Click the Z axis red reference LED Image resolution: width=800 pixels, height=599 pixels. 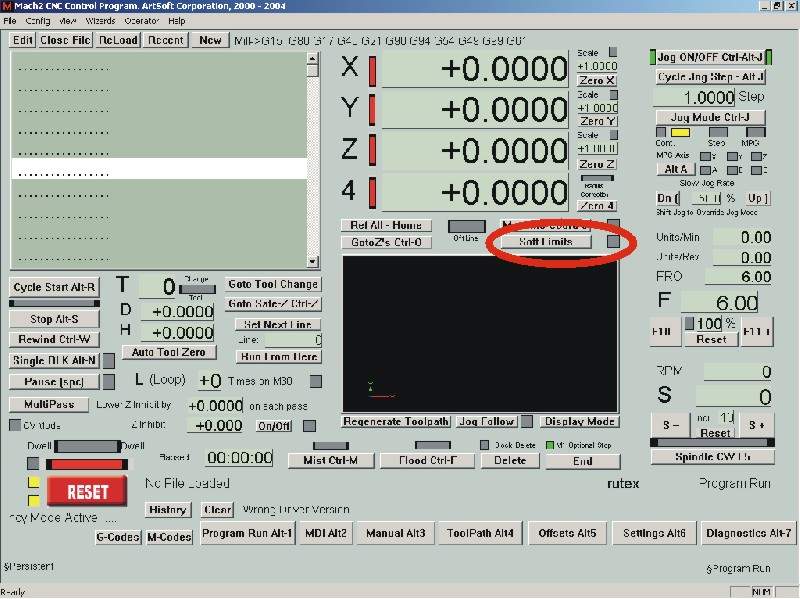point(373,150)
